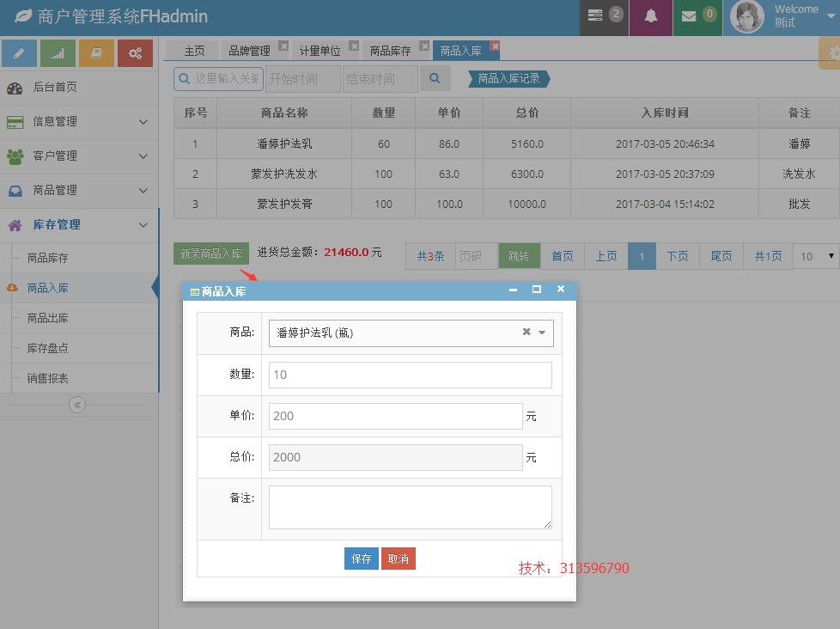Screen dimensions: 840x629
Task: Click the 保存 save button
Action: [x=361, y=559]
